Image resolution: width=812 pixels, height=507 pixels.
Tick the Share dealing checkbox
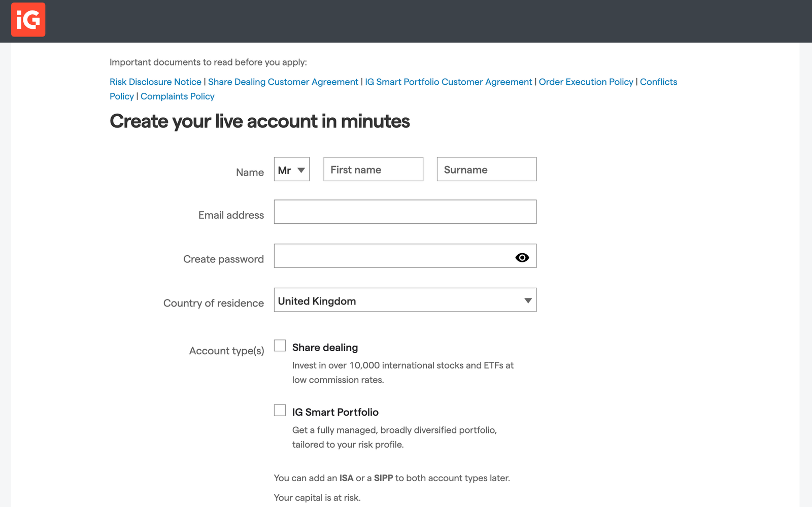click(280, 346)
